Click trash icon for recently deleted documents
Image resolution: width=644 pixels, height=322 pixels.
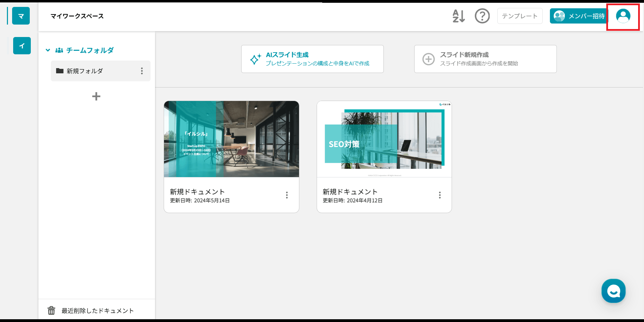(51, 311)
